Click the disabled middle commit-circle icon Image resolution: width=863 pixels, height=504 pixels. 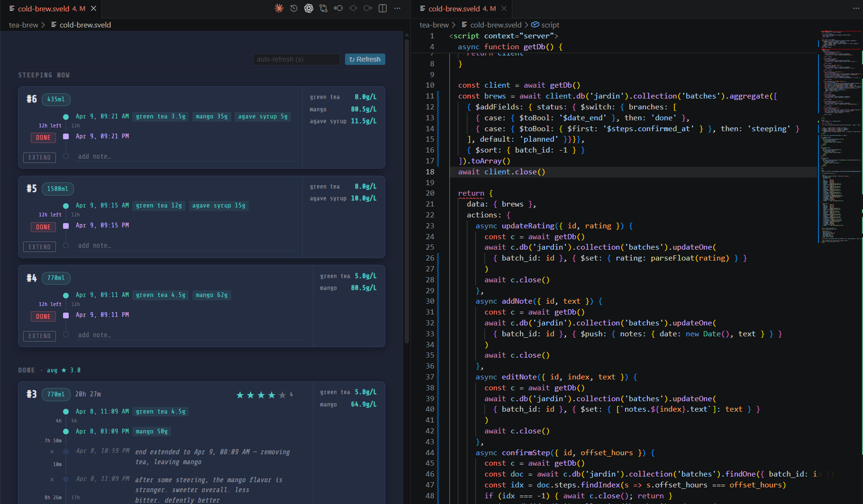tap(353, 8)
